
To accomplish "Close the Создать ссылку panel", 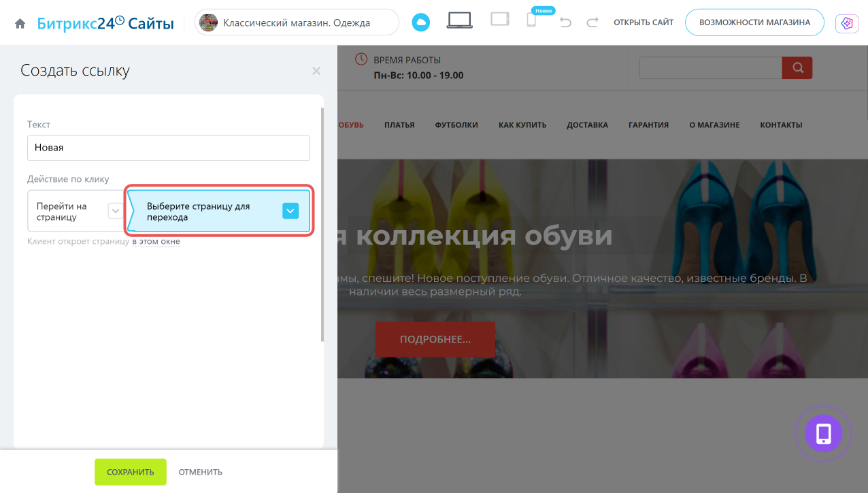I will pos(316,71).
